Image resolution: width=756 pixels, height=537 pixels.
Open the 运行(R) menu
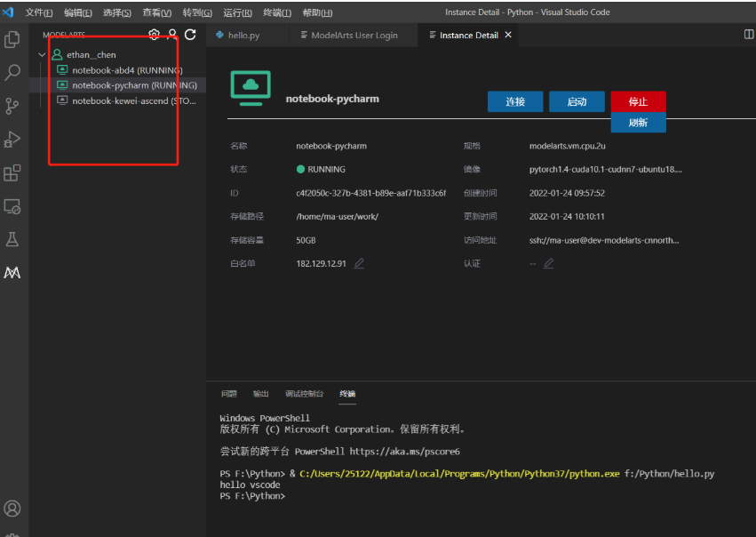(237, 12)
